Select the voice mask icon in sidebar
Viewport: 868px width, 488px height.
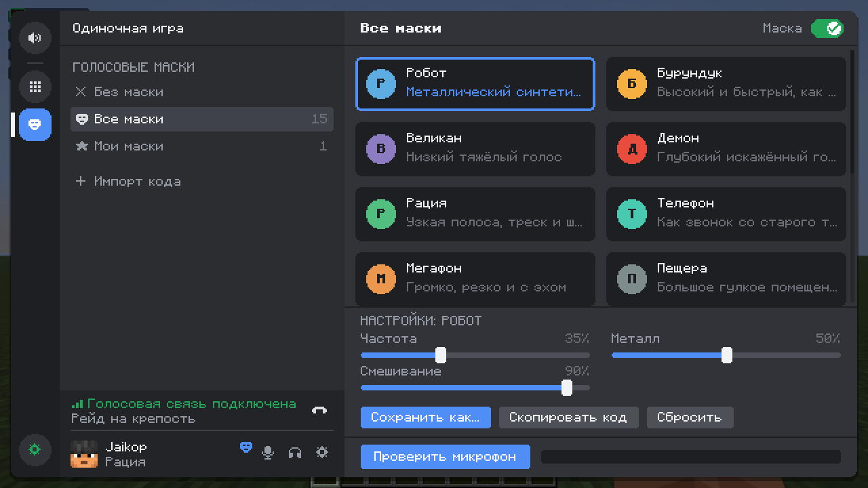35,125
